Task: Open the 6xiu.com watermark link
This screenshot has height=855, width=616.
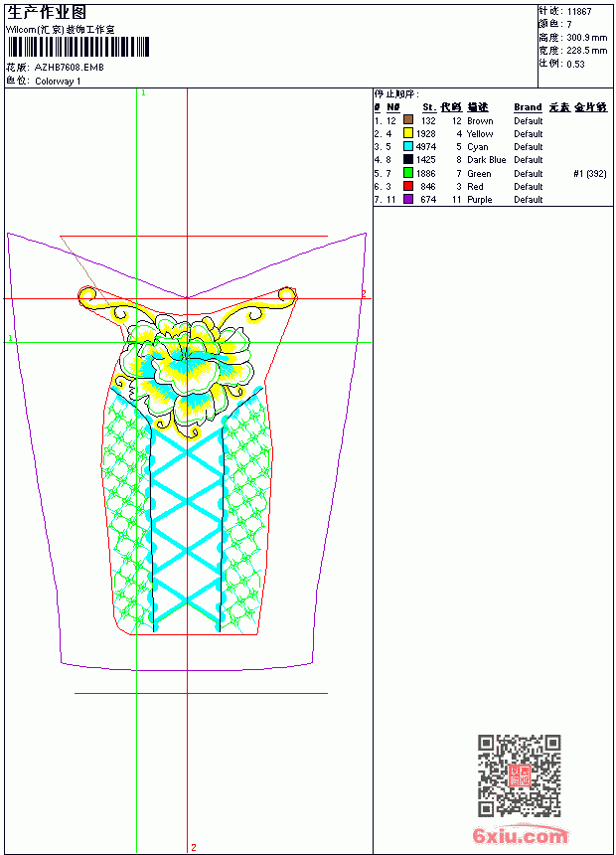Action: coord(520,835)
